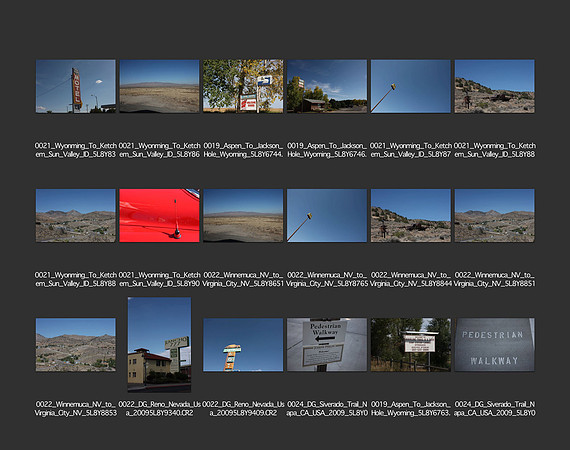This screenshot has height=450, width=570.
Task: Click file name ending Sun_Valley_ID_5L8Y87
Action: coord(411,150)
